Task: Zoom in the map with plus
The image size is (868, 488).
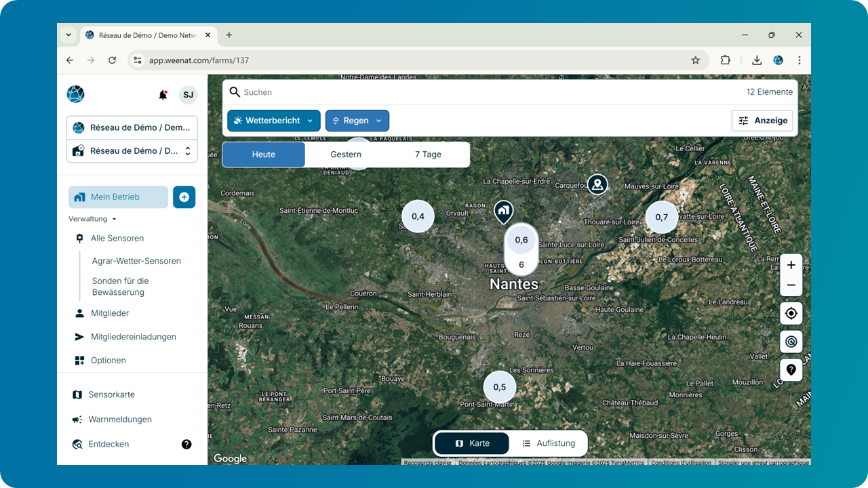Action: [x=791, y=265]
